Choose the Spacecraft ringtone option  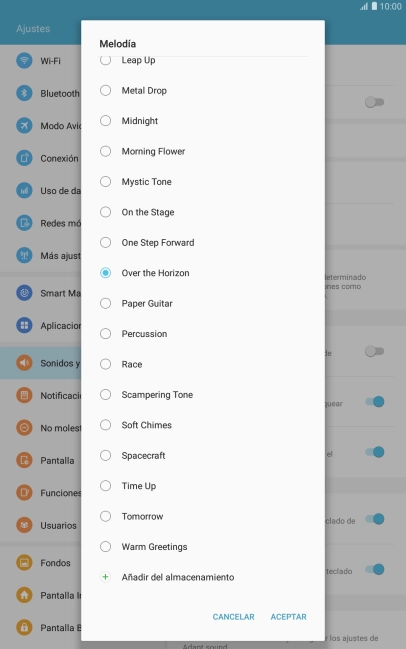tap(203, 455)
